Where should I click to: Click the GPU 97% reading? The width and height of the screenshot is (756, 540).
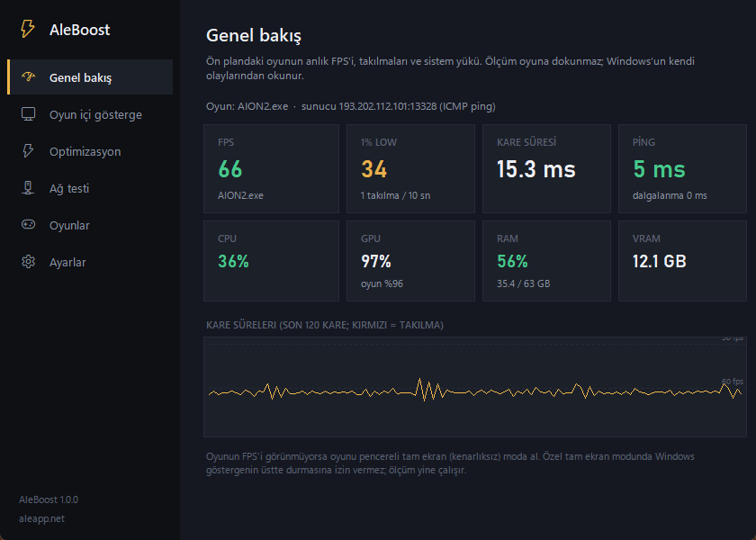click(x=376, y=261)
